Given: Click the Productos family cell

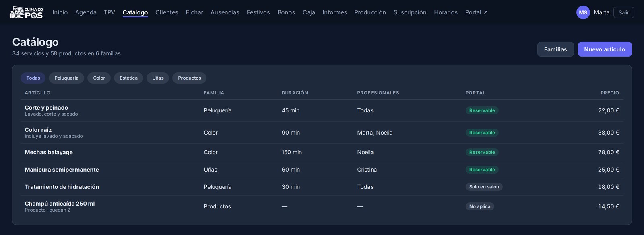Looking at the screenshot, I should coord(217,206).
